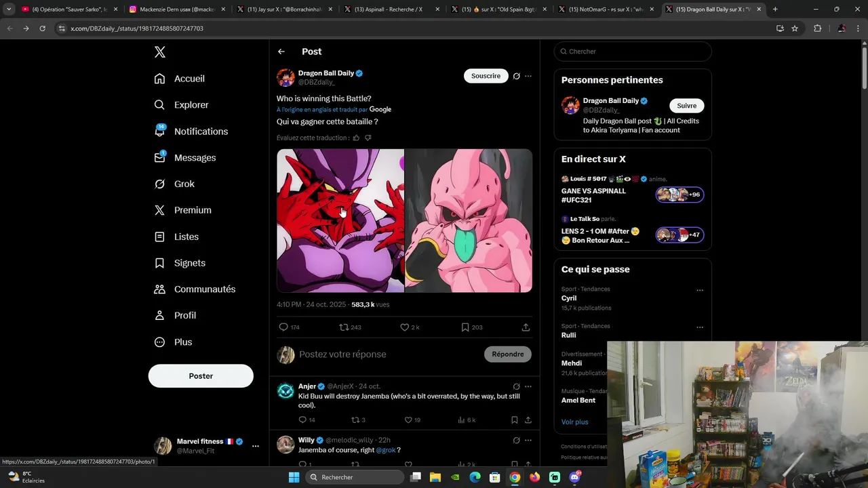
Task: Open main post three-dot menu
Action: point(528,76)
